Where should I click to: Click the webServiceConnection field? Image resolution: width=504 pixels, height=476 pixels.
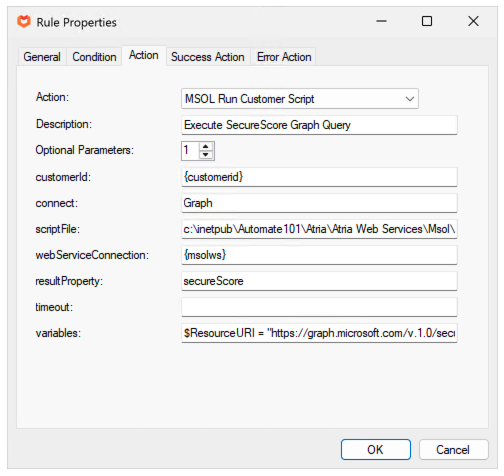(x=319, y=255)
